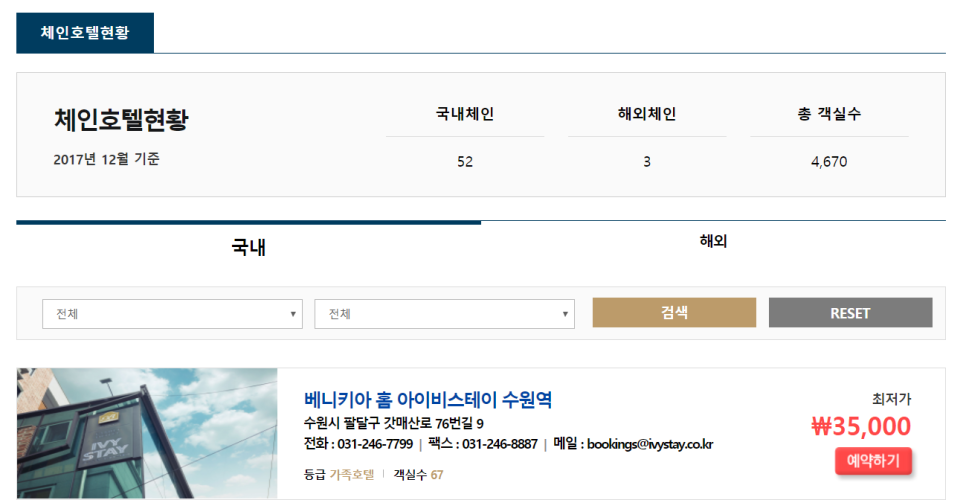Click the ₩35,000 lowest price

coord(861,426)
